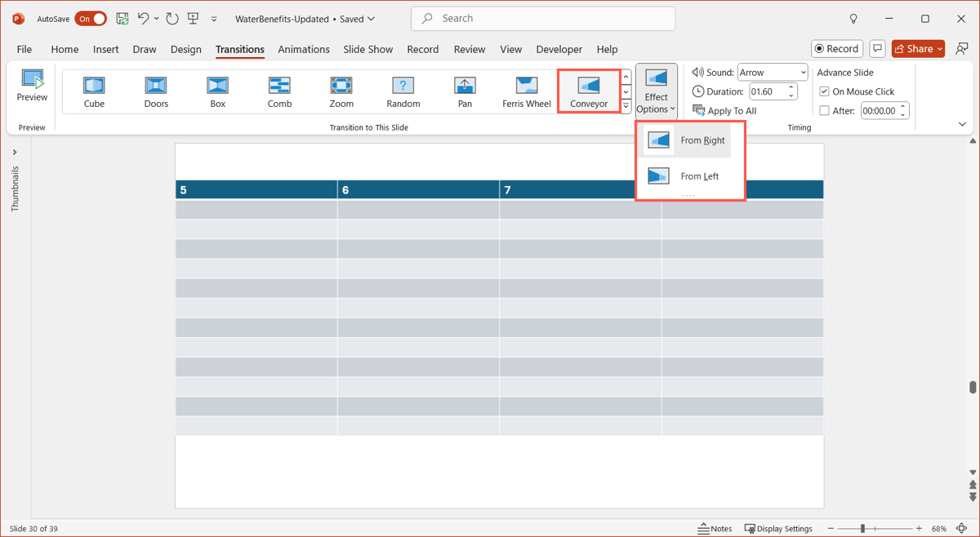Uncheck On Mouse Click

[x=824, y=91]
